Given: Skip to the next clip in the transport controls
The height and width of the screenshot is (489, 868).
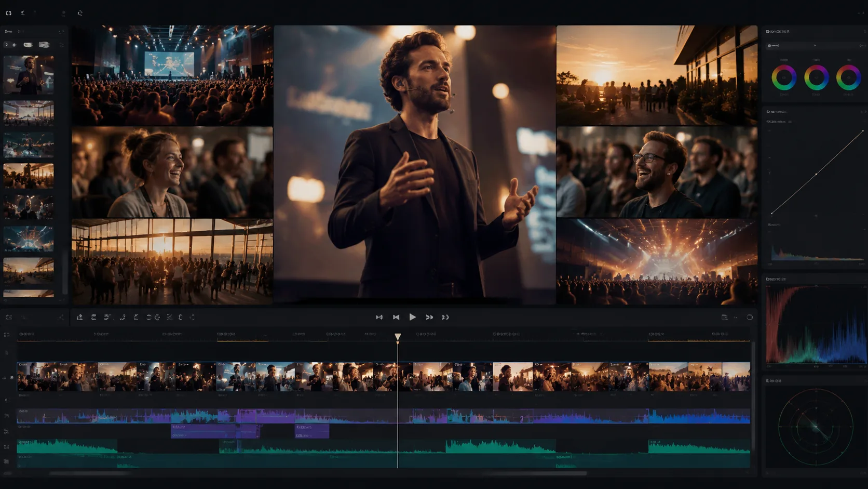Looking at the screenshot, I should coord(445,317).
